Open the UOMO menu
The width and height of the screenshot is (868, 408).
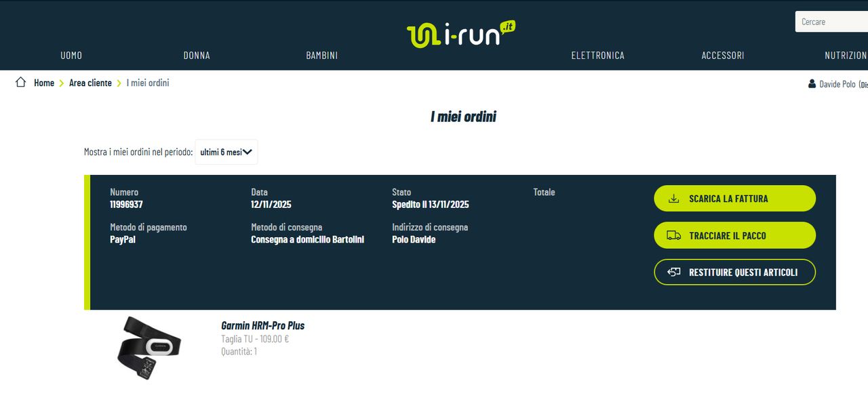pos(71,56)
